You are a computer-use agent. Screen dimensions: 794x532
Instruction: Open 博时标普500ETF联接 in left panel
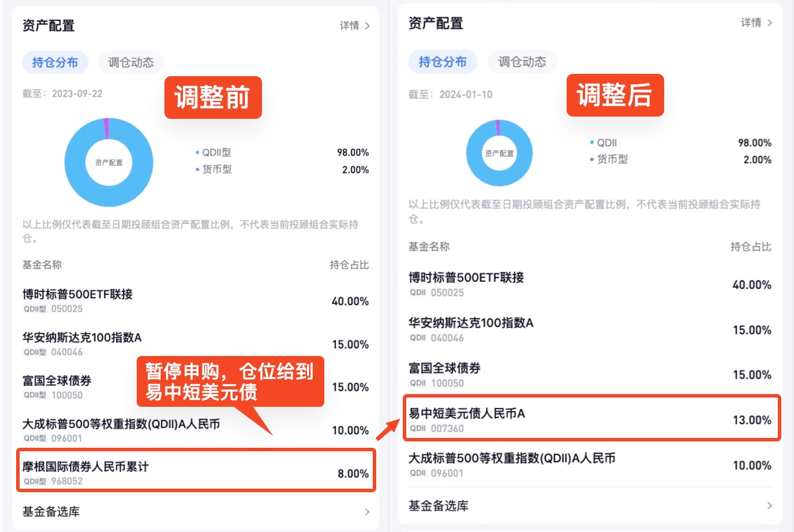pos(196,301)
